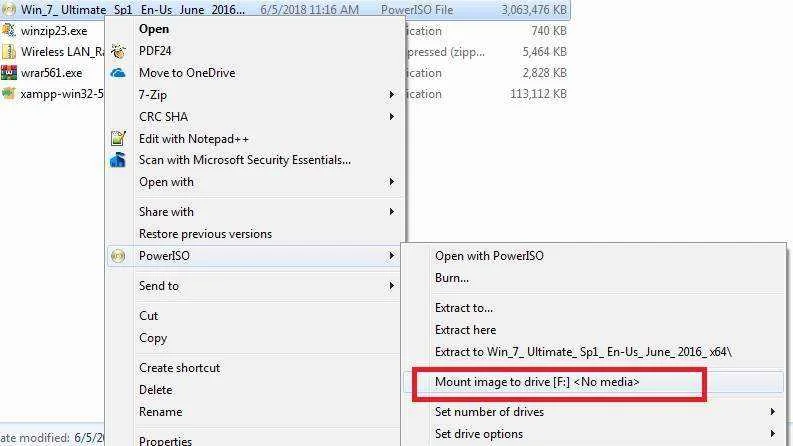
Task: Select Delete in the context menu
Action: tap(156, 390)
